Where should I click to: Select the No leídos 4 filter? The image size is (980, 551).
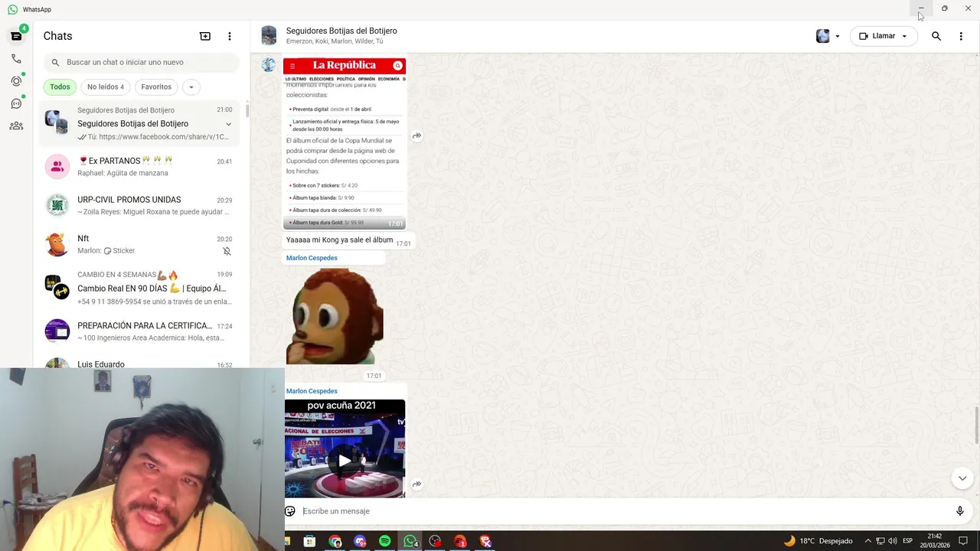point(106,87)
